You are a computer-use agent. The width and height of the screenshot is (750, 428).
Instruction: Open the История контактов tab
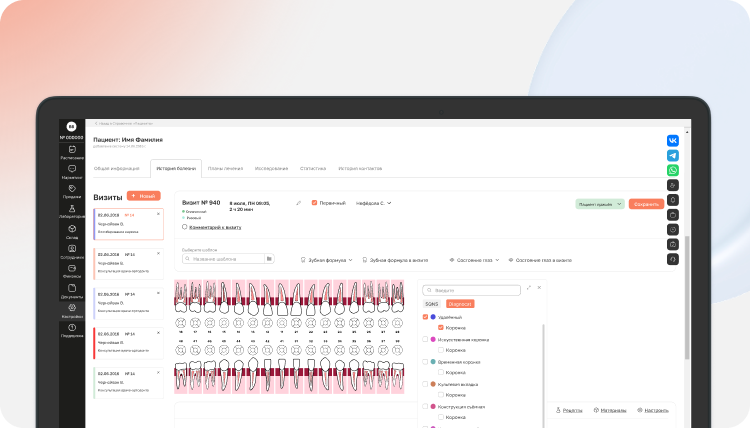coord(360,168)
